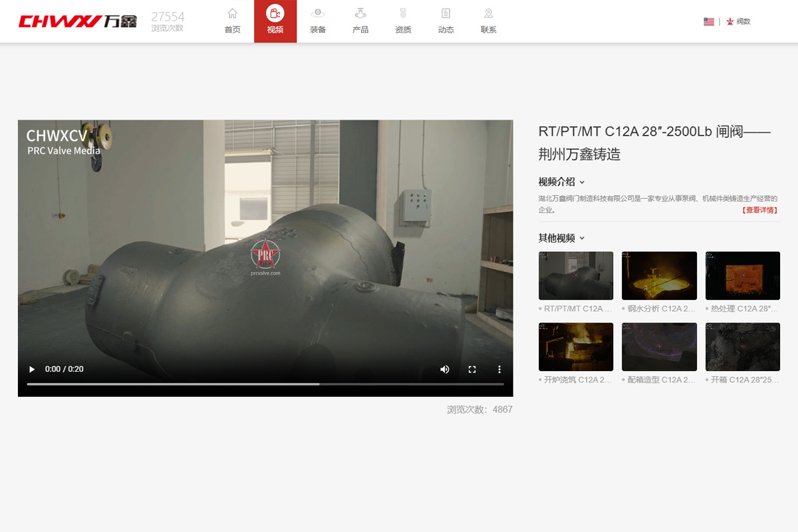Screen dimensions: 798x532
Task: Open the 动态 news nav icon
Action: tap(446, 14)
